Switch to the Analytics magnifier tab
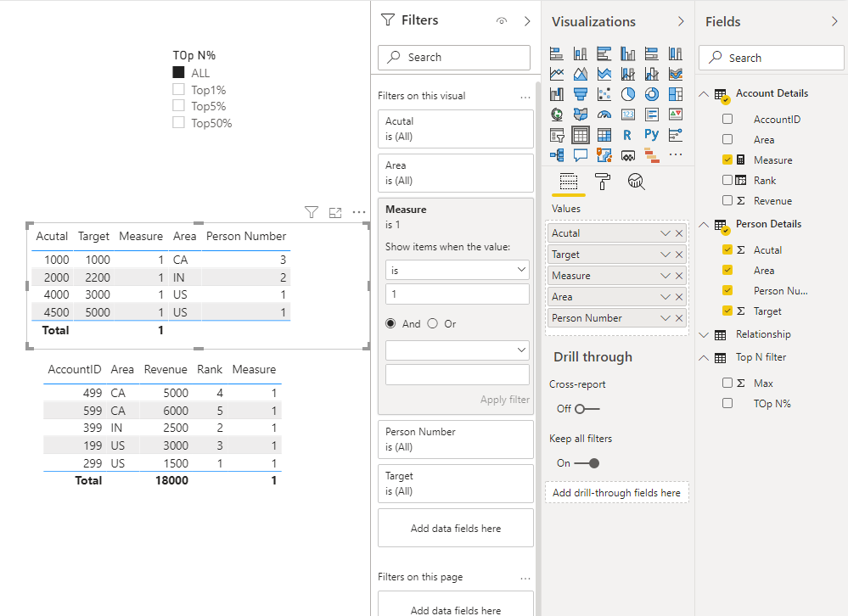Viewport: 848px width, 616px height. pos(636,182)
